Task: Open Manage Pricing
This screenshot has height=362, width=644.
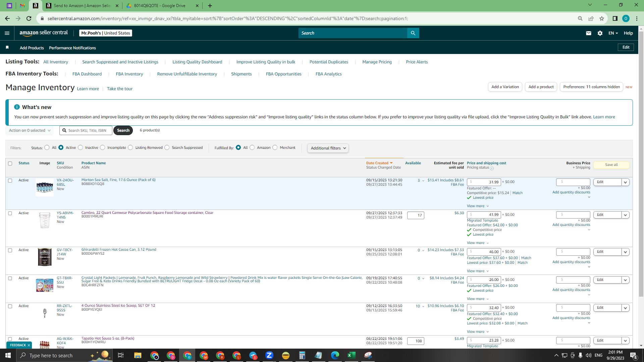Action: tap(377, 62)
